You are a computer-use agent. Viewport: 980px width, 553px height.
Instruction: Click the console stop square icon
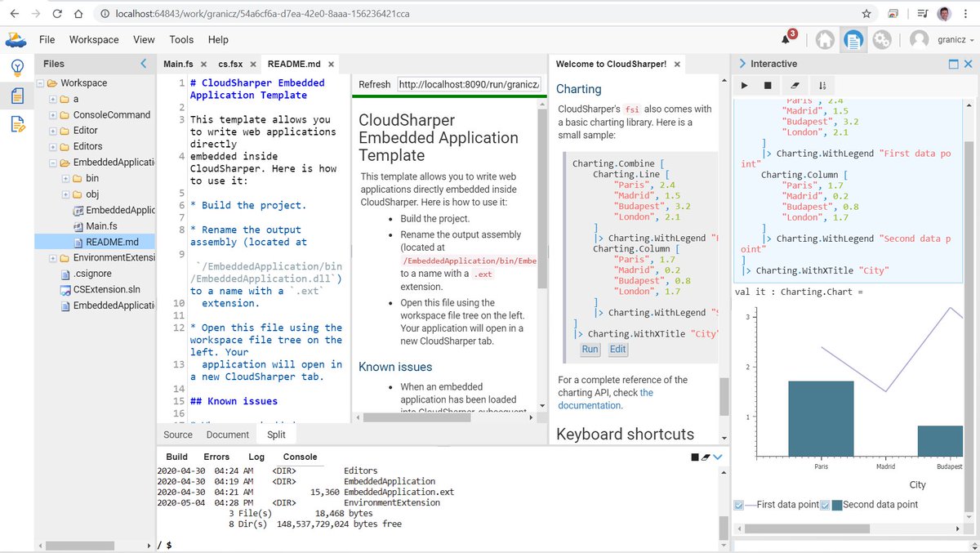point(695,457)
